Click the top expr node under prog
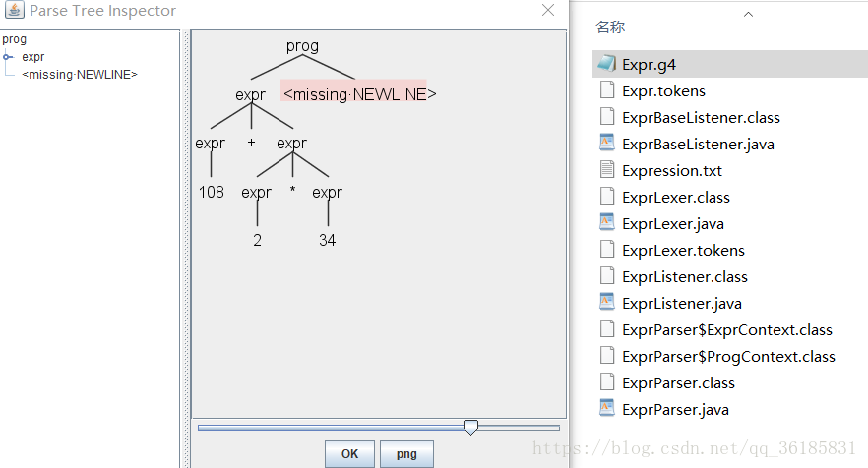 251,94
